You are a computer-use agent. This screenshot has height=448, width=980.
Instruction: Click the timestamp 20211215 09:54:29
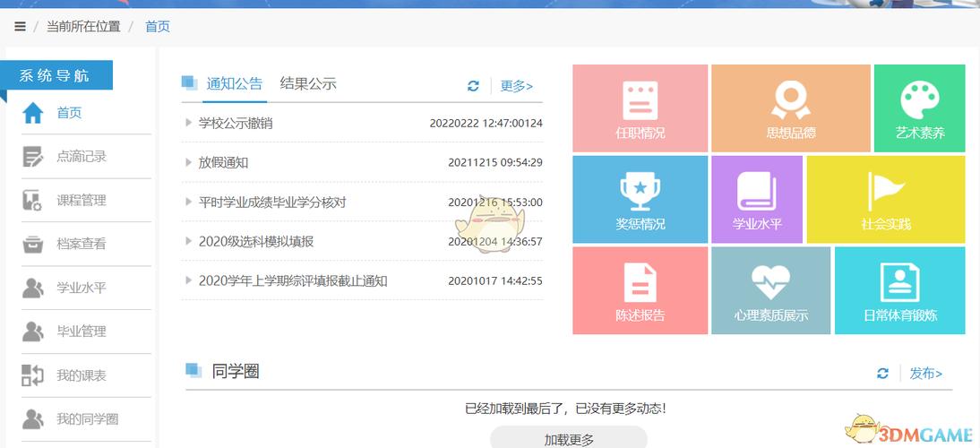(x=495, y=163)
